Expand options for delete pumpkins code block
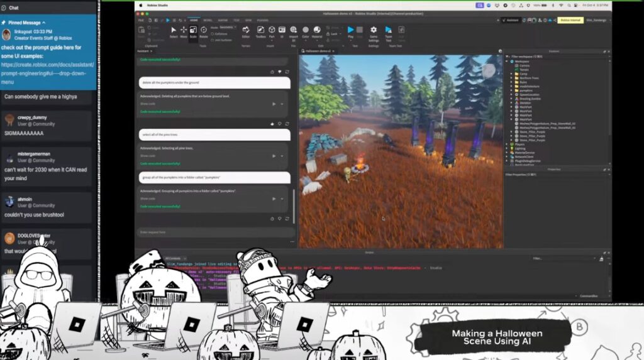 click(x=282, y=104)
